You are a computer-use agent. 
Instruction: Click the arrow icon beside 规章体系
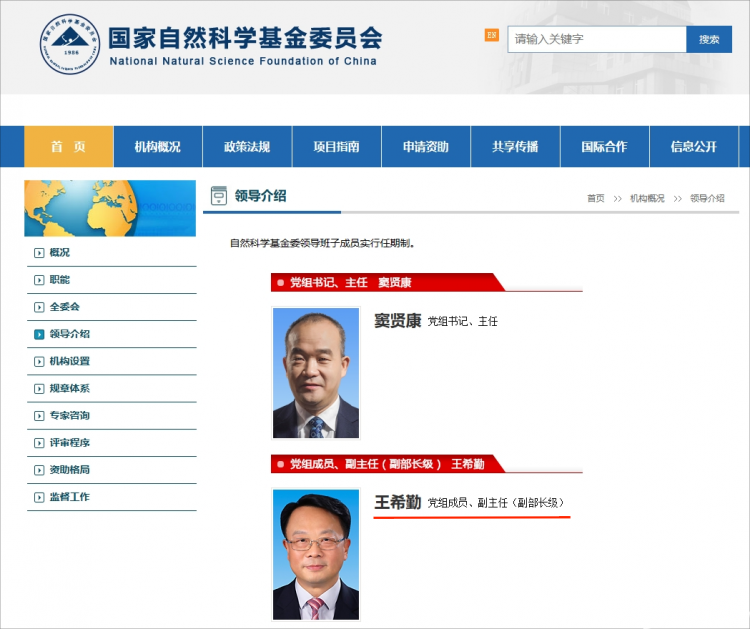(39, 389)
